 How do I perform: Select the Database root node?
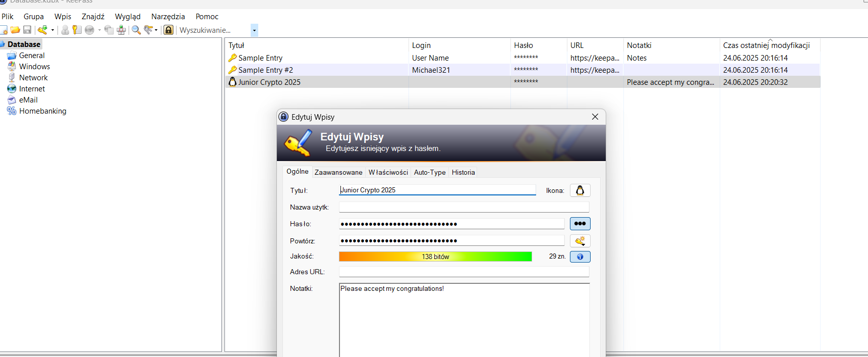coord(24,44)
